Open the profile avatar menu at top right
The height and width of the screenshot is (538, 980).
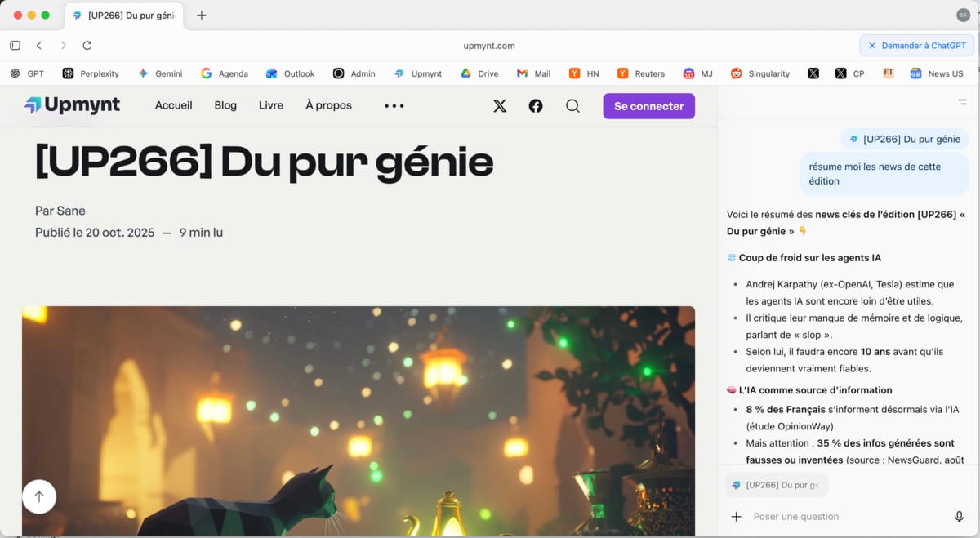(x=963, y=16)
